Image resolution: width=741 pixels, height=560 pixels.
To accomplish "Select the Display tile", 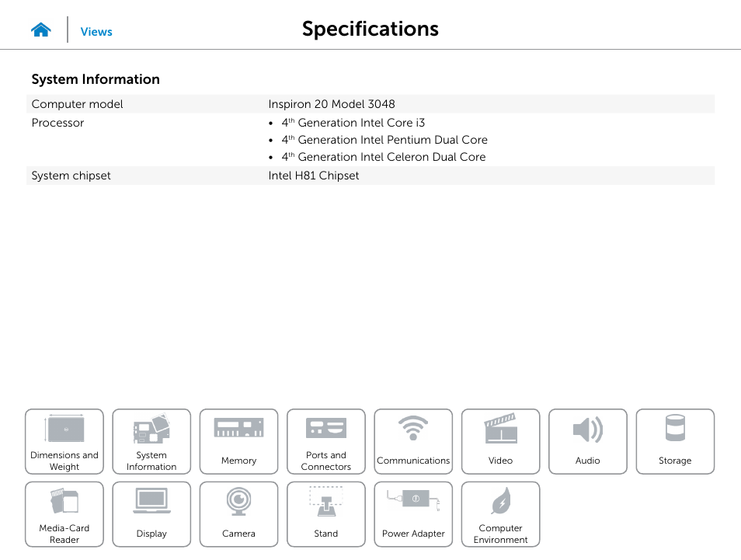I will [x=151, y=514].
